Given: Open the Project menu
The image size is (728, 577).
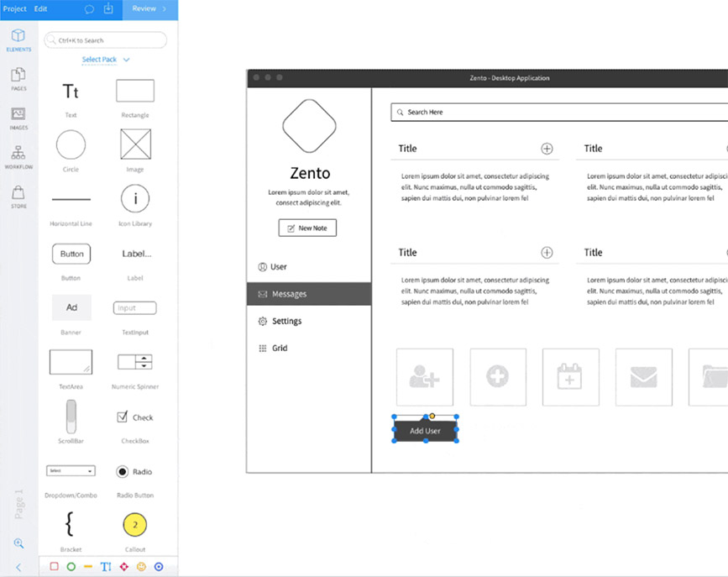Looking at the screenshot, I should [14, 9].
